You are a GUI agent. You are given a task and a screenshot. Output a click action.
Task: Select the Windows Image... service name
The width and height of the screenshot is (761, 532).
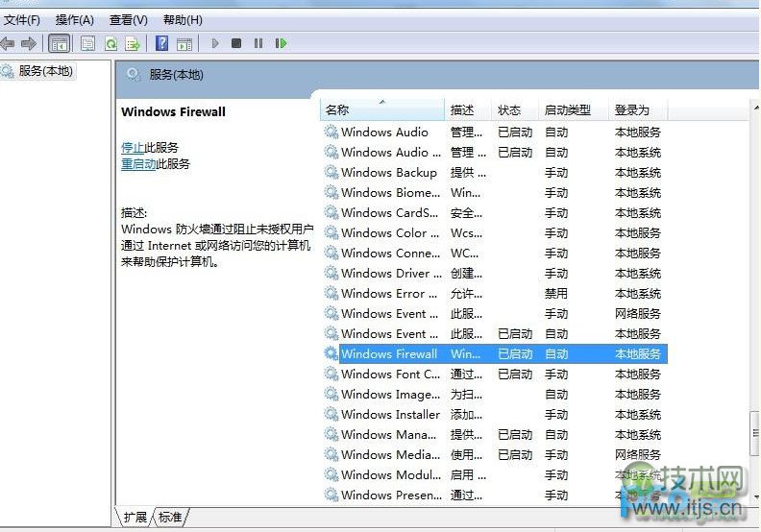click(391, 395)
